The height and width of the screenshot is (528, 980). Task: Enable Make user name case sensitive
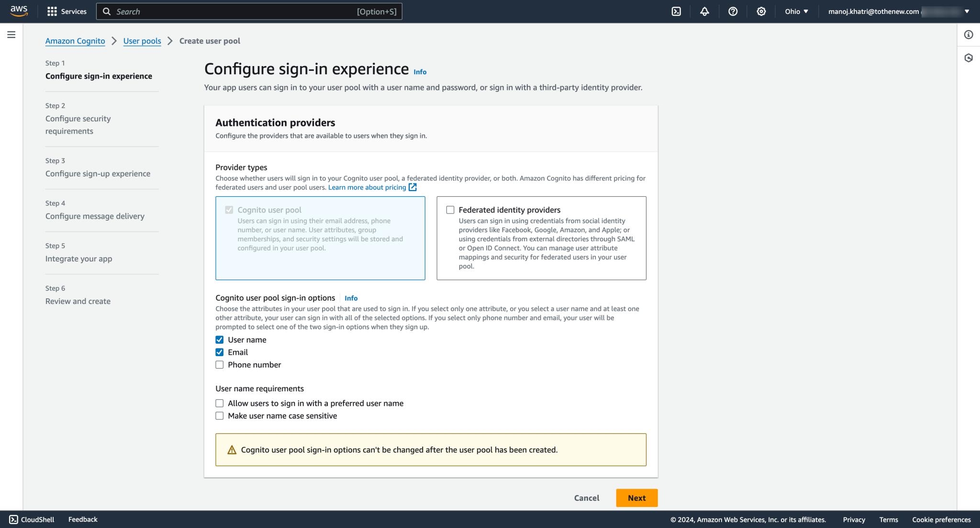pos(220,416)
